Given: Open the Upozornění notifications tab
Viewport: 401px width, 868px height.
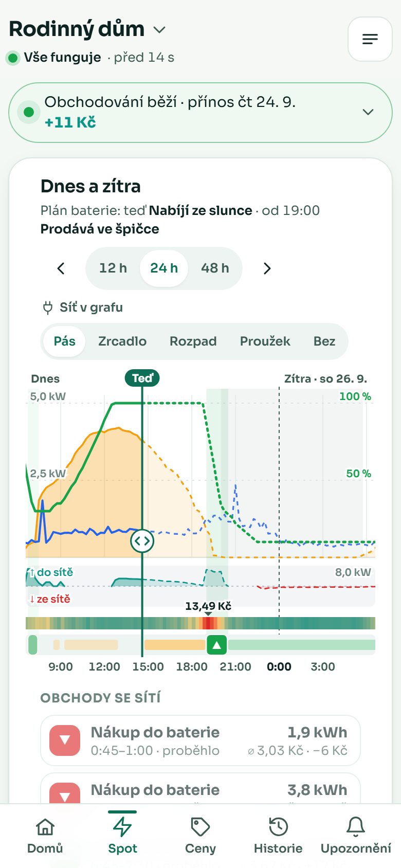Looking at the screenshot, I should tap(356, 836).
